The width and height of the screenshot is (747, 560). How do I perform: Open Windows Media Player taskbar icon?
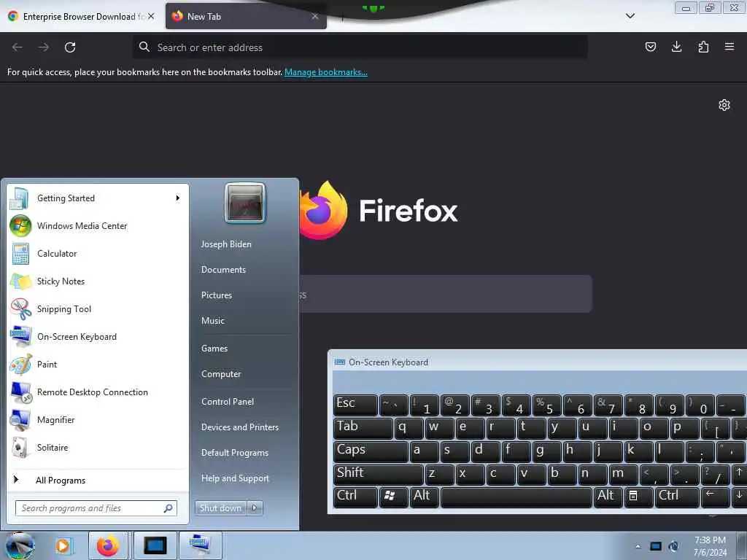[63, 545]
